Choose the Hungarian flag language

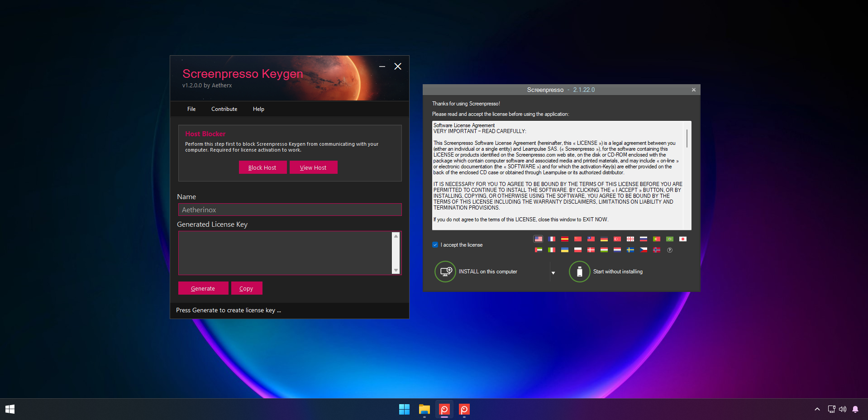point(604,250)
